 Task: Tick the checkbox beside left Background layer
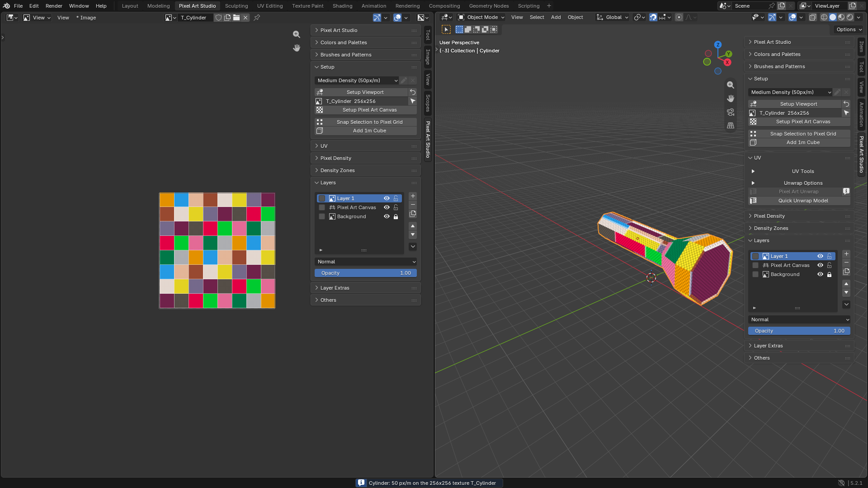point(322,216)
